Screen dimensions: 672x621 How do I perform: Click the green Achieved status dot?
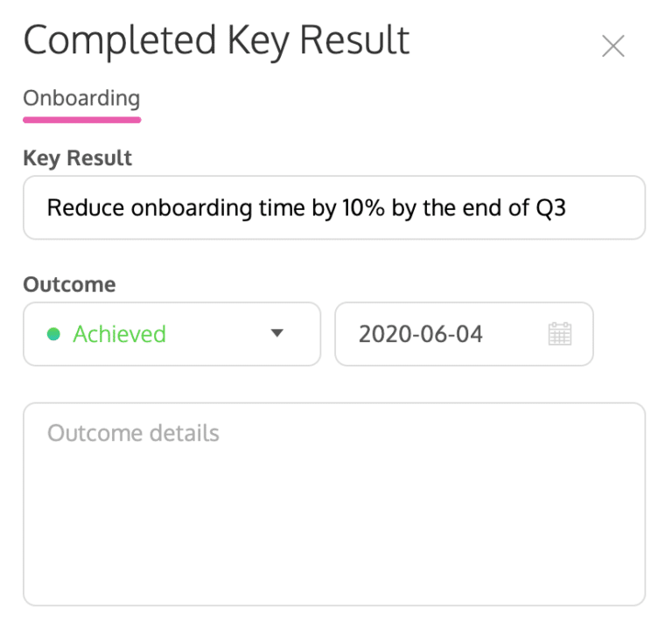[x=53, y=333]
